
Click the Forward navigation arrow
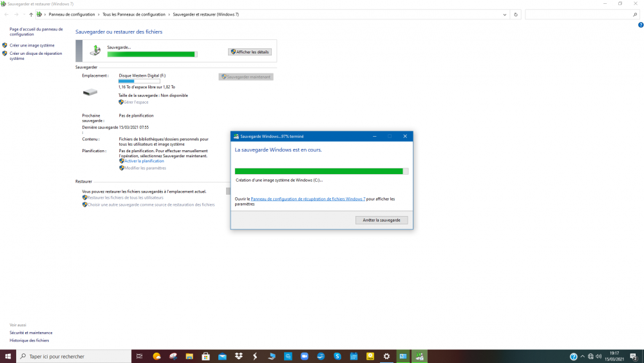click(x=16, y=14)
